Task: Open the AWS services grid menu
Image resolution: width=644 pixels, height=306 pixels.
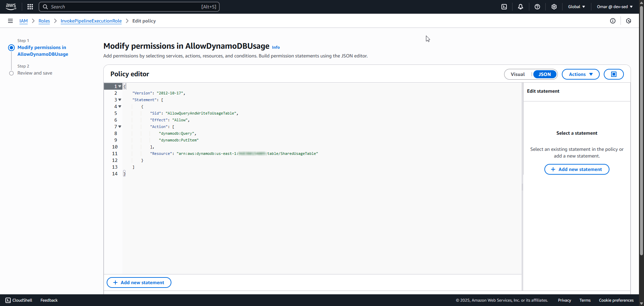Action: coord(30,7)
